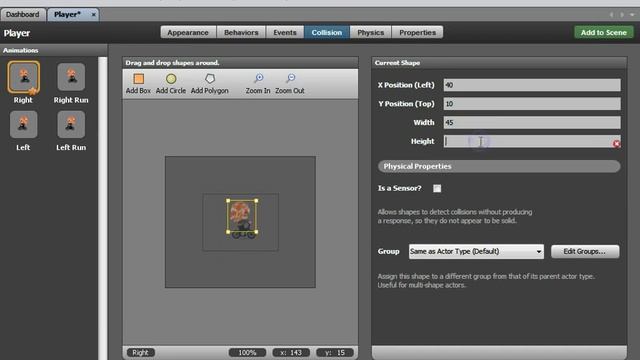Image resolution: width=640 pixels, height=360 pixels.
Task: Click the Edit Groups button
Action: 585,251
